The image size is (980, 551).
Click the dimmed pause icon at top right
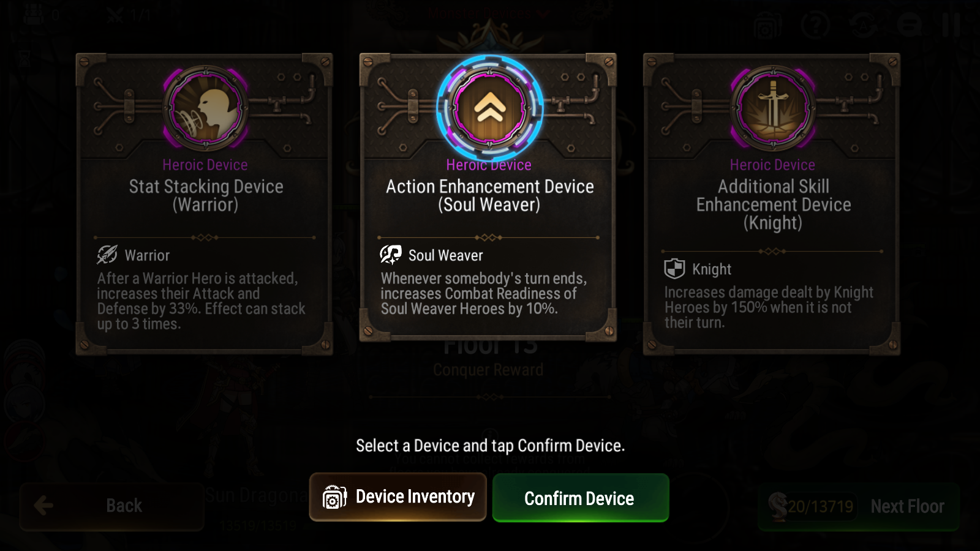951,25
